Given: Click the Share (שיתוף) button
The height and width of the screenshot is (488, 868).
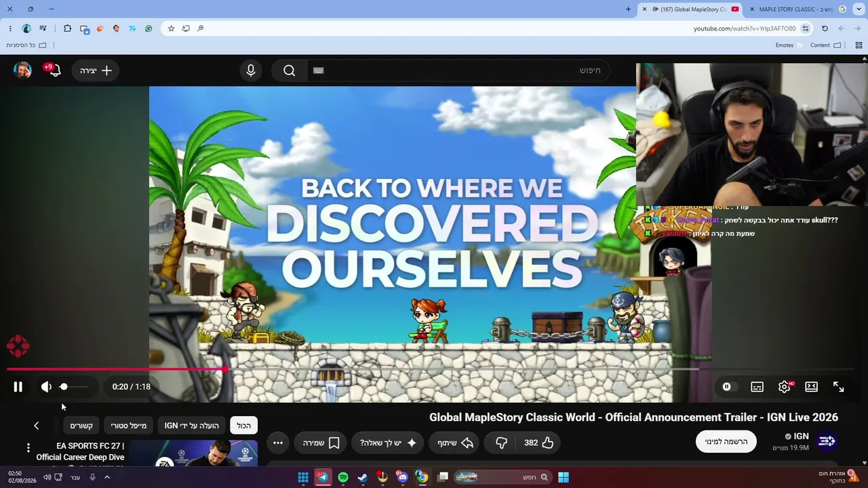Looking at the screenshot, I should click(455, 443).
